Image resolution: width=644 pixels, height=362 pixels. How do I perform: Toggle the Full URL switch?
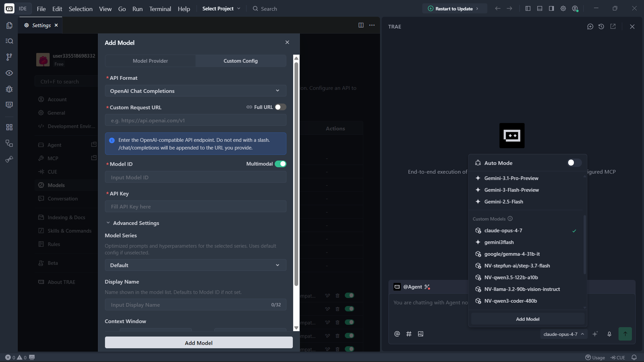tap(280, 107)
